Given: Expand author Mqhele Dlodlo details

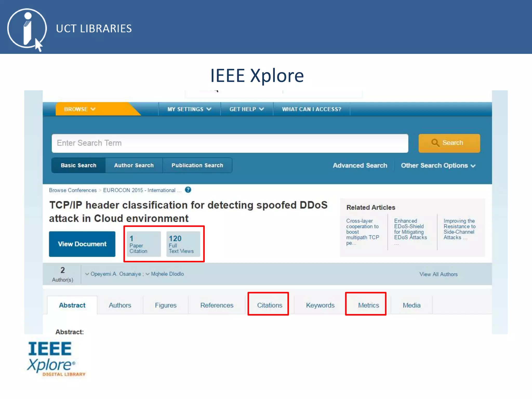Looking at the screenshot, I should [x=165, y=274].
